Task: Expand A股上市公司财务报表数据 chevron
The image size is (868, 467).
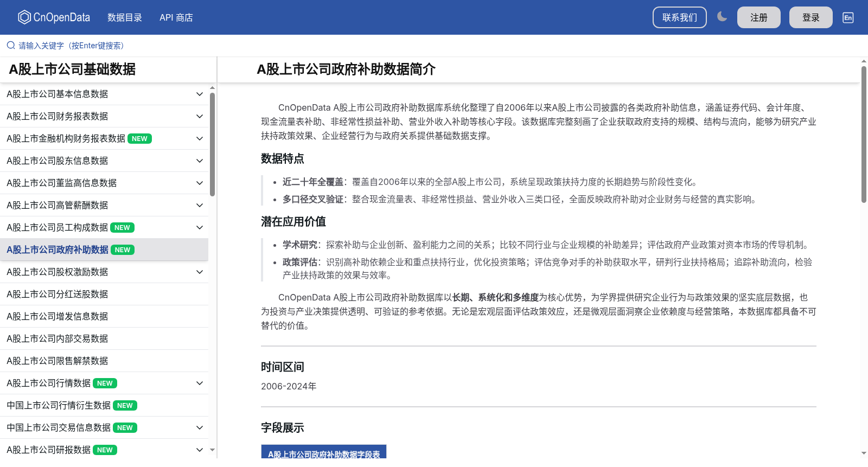Action: tap(200, 116)
